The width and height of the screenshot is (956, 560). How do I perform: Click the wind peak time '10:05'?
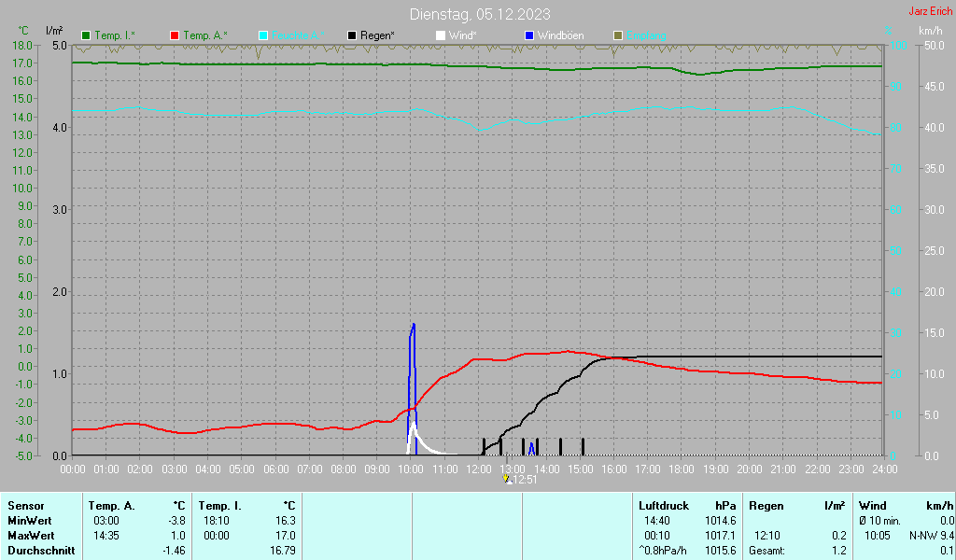[x=877, y=536]
